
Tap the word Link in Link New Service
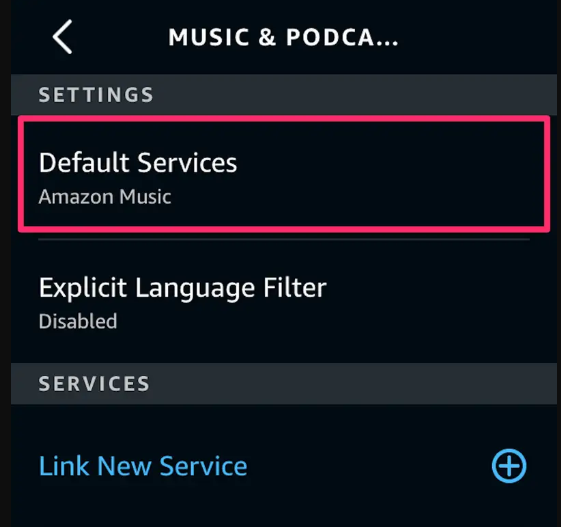click(x=64, y=466)
